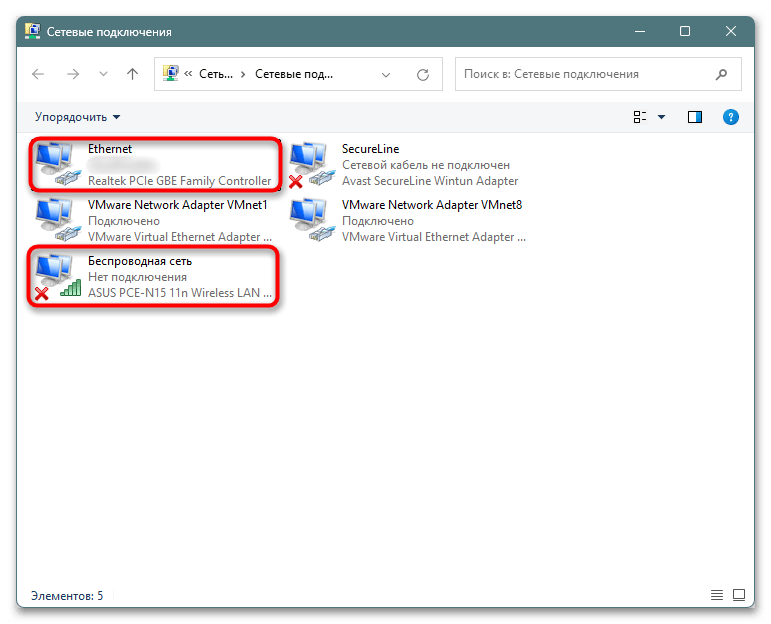
Task: Go back using the back arrow
Action: point(38,74)
